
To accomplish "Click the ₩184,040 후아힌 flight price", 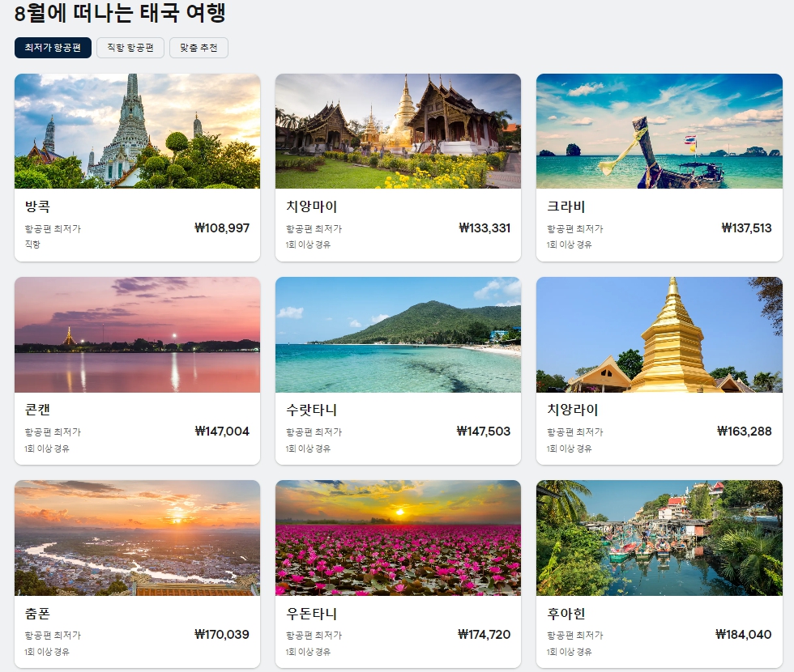I will (744, 635).
